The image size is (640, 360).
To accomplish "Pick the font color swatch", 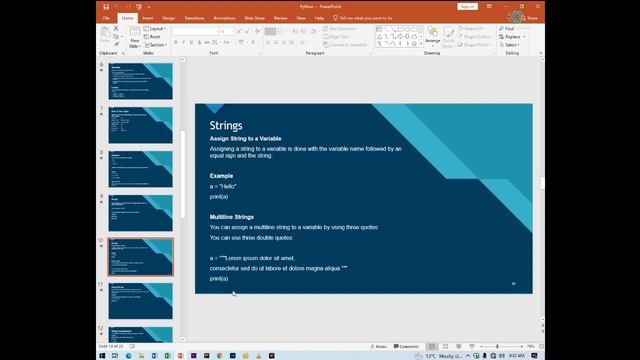I will [253, 42].
